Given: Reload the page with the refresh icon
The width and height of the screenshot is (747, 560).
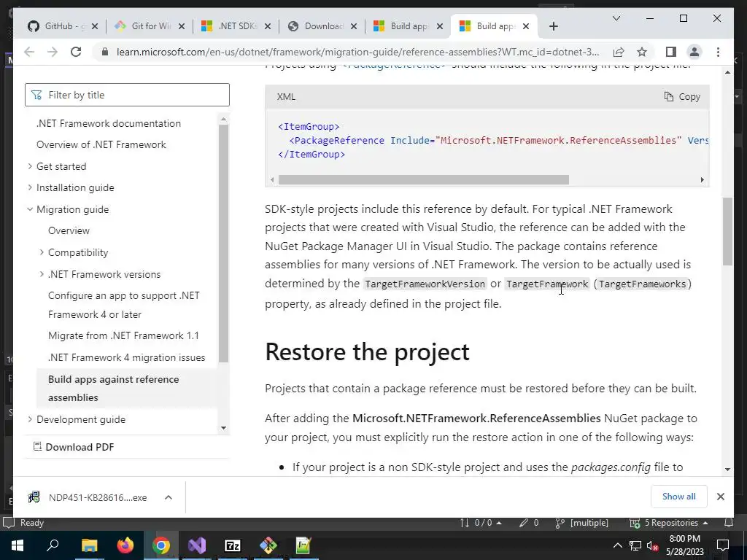Looking at the screenshot, I should [76, 52].
